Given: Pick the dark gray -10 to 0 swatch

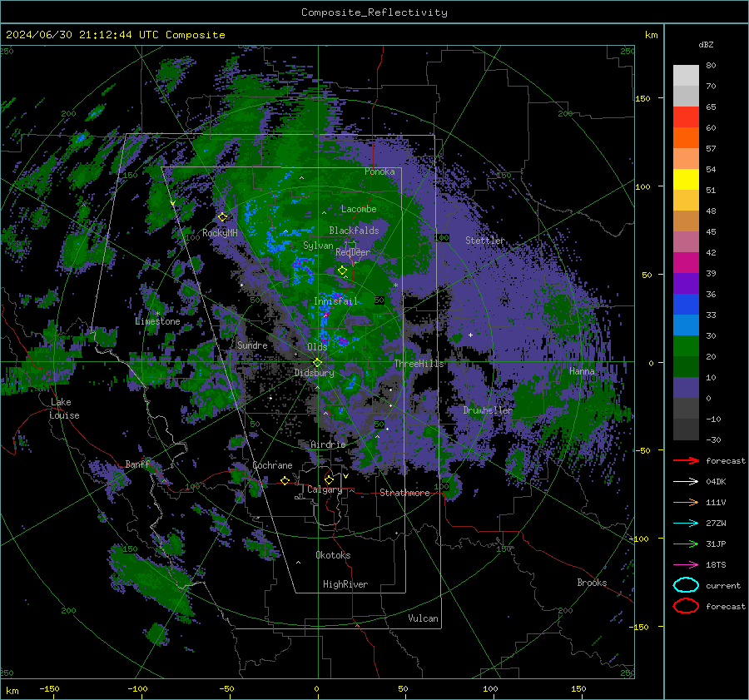Looking at the screenshot, I should pyautogui.click(x=686, y=408).
